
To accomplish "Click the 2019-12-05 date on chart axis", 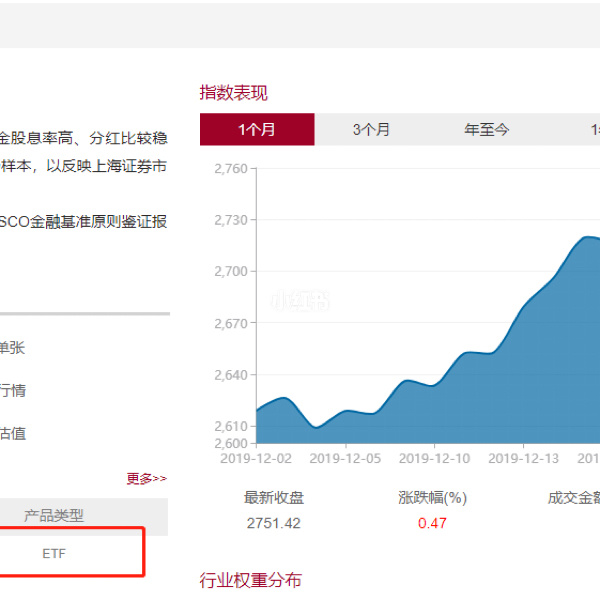I will coord(345,458).
